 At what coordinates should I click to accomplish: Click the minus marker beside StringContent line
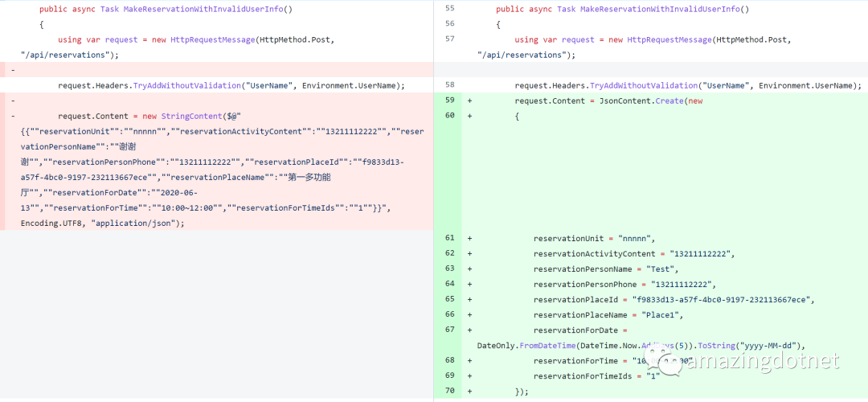[x=13, y=117]
